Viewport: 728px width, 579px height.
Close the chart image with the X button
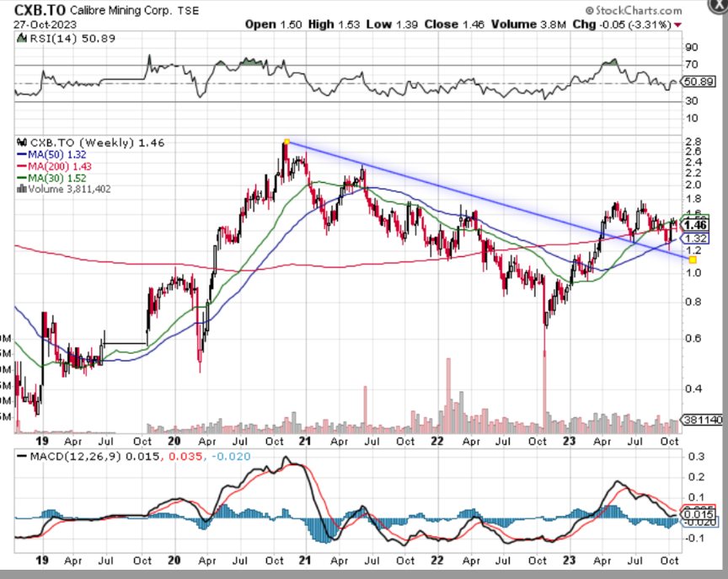[x=720, y=5]
